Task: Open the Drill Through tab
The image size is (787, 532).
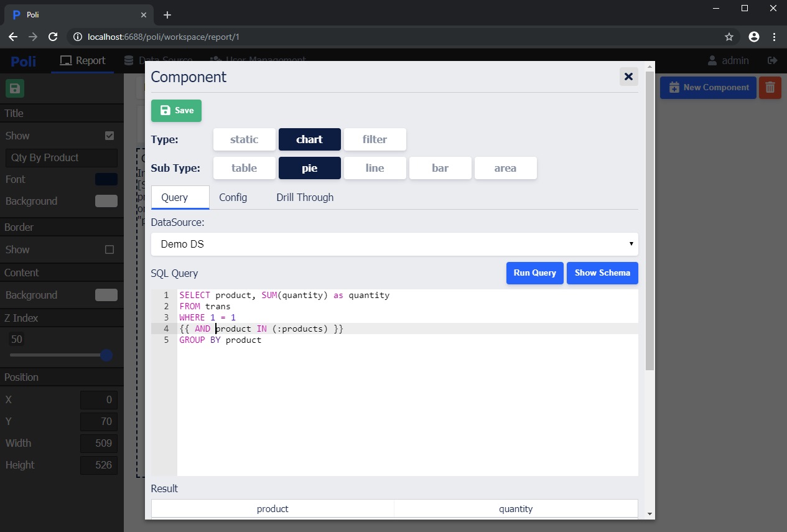Action: click(x=305, y=197)
